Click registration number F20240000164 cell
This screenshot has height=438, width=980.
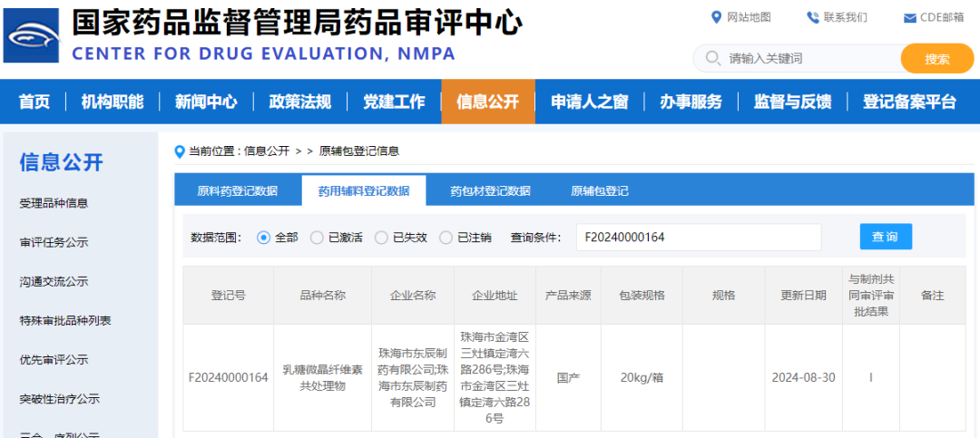click(228, 377)
